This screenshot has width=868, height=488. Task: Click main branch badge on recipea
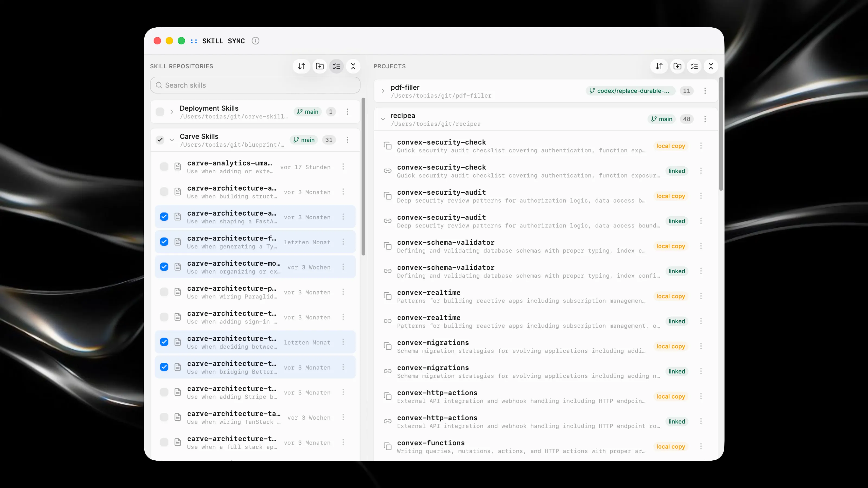point(662,119)
